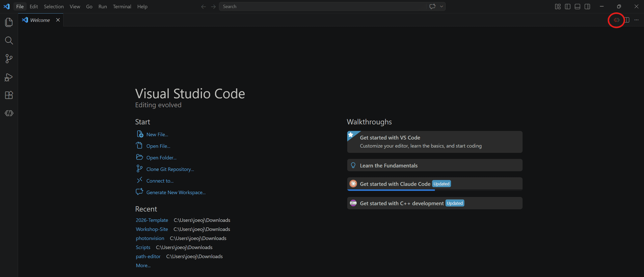Click the New File... link

[157, 134]
